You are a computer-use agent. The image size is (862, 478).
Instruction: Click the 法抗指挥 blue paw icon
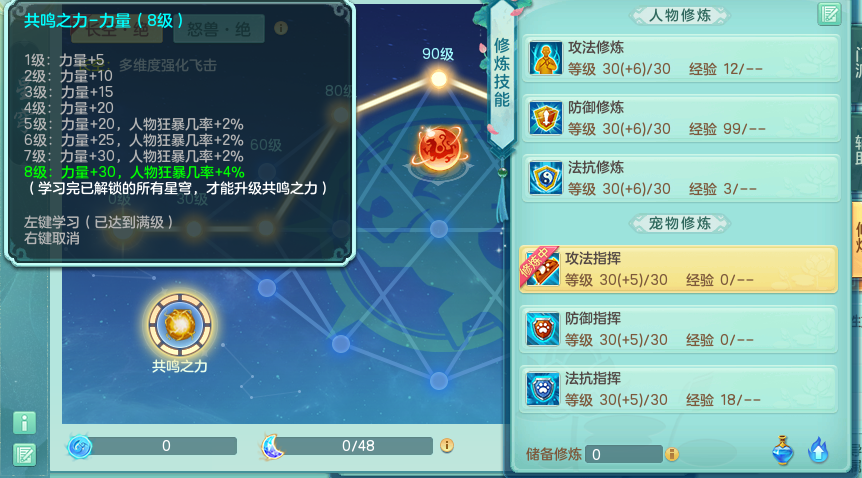click(x=543, y=389)
